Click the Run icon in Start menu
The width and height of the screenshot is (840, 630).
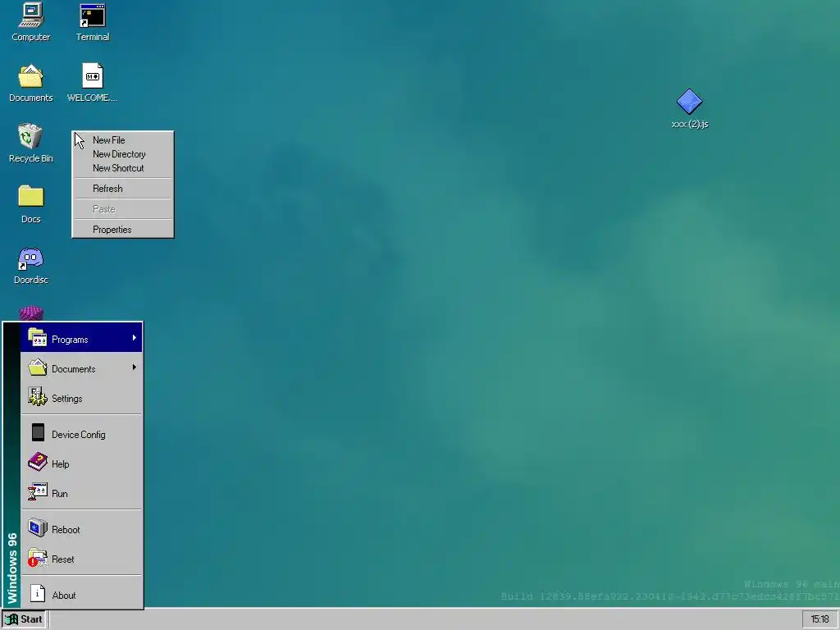tap(38, 492)
